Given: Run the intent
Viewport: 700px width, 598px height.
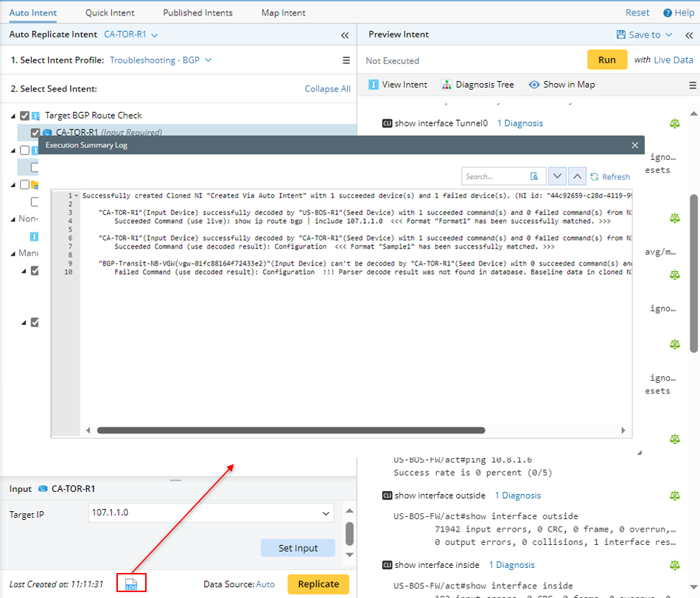Looking at the screenshot, I should click(x=606, y=60).
